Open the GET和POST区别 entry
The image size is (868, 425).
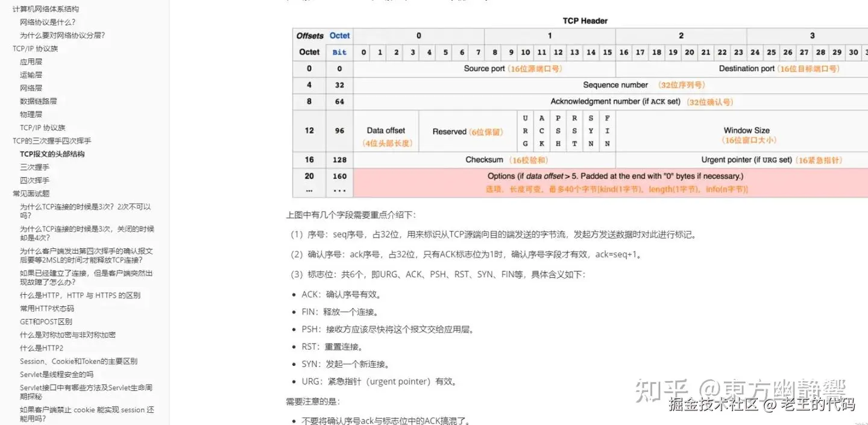tap(46, 322)
